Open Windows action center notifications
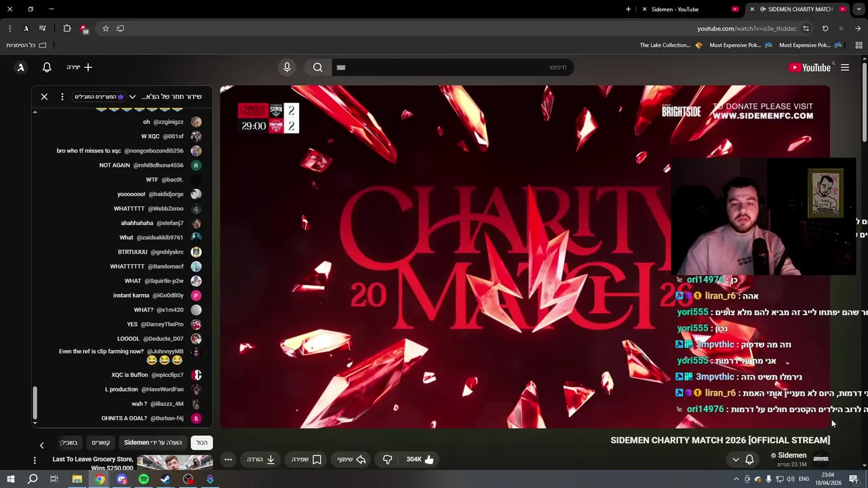 [x=854, y=479]
